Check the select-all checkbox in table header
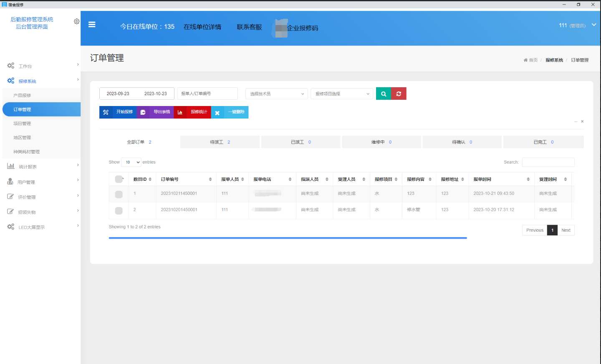 (x=119, y=179)
